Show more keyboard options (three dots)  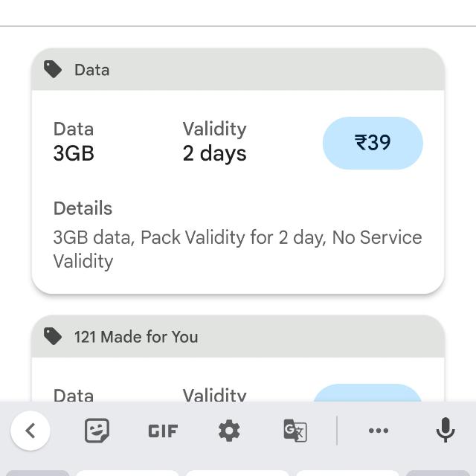pos(379,431)
